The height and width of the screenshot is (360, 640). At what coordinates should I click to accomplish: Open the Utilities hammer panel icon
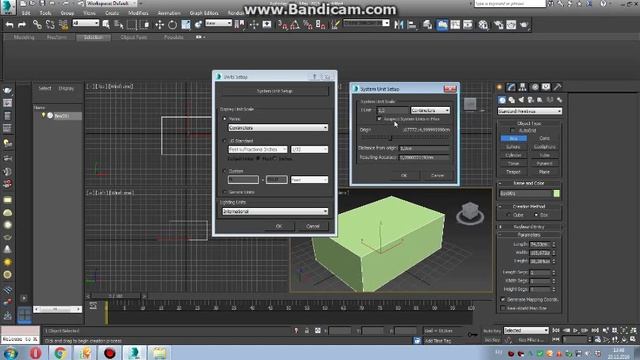point(558,87)
